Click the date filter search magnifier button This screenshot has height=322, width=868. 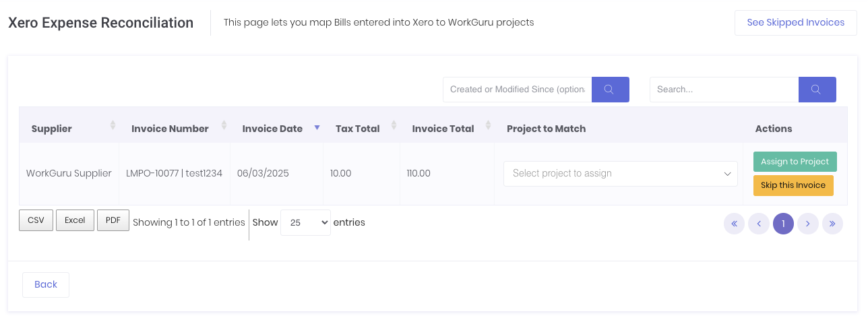click(611, 90)
